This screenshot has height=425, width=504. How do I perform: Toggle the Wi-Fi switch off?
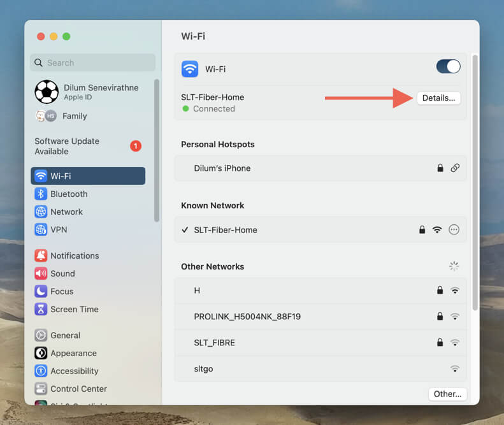click(448, 66)
